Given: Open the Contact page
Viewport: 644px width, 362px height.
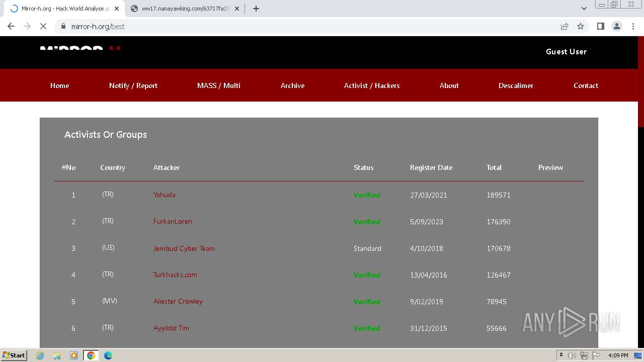Looking at the screenshot, I should click(x=586, y=85).
